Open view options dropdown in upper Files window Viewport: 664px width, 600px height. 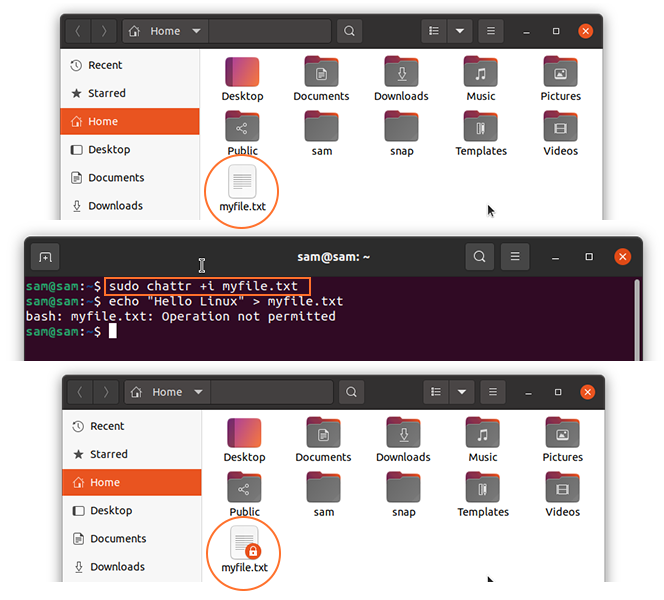coord(460,31)
